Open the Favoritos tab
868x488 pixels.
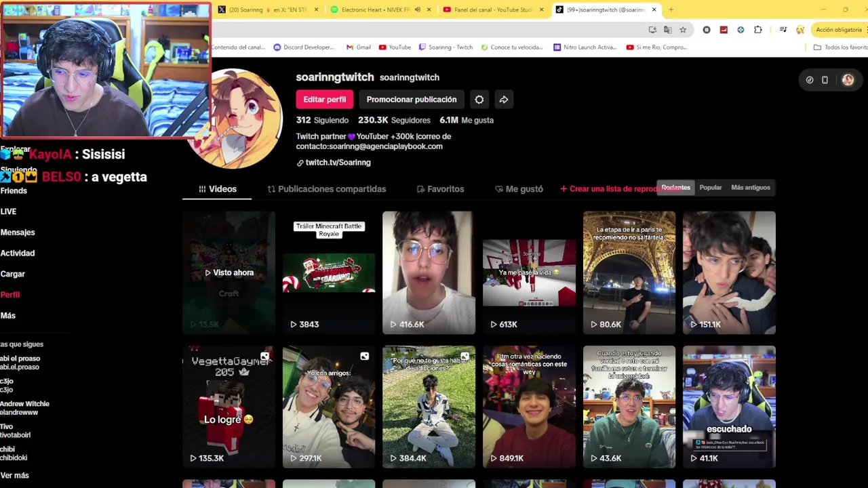440,189
